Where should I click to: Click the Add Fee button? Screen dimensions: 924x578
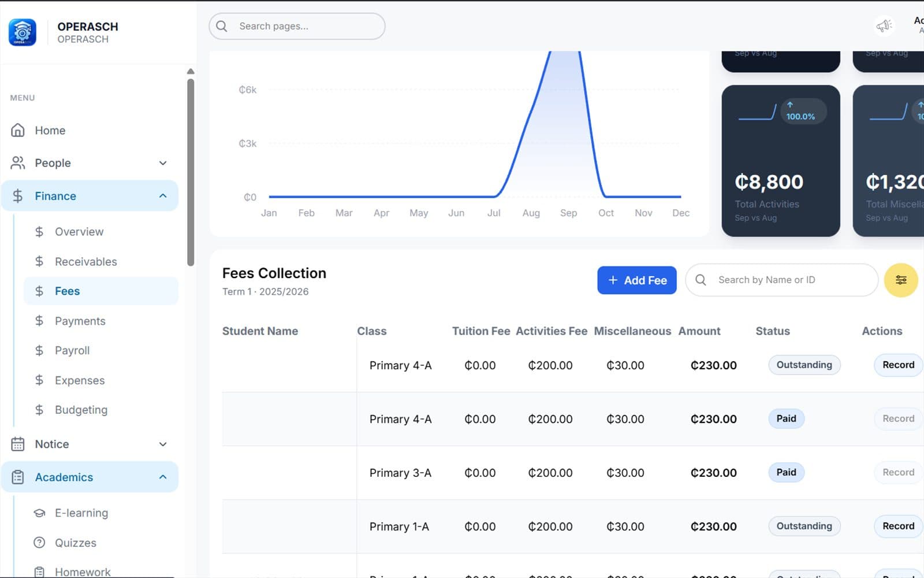pos(637,280)
